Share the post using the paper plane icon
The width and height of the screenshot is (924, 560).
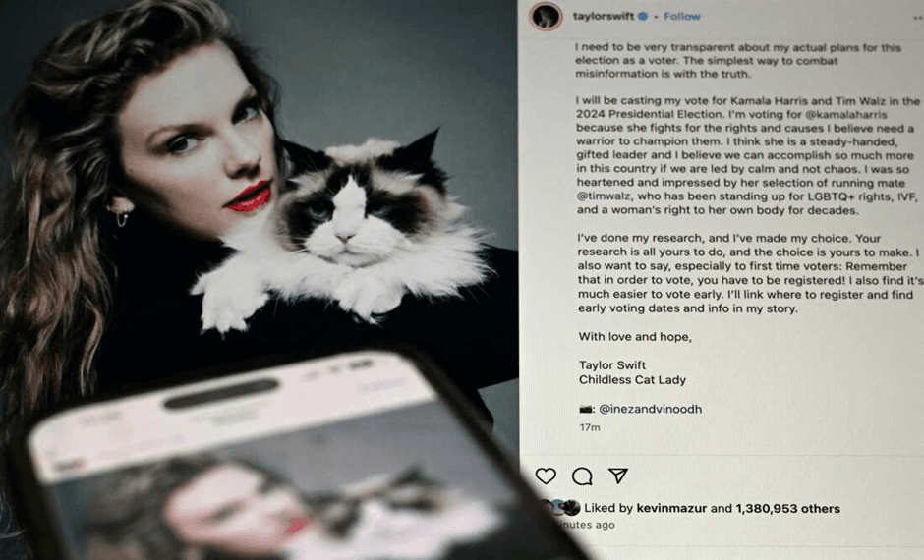click(617, 476)
